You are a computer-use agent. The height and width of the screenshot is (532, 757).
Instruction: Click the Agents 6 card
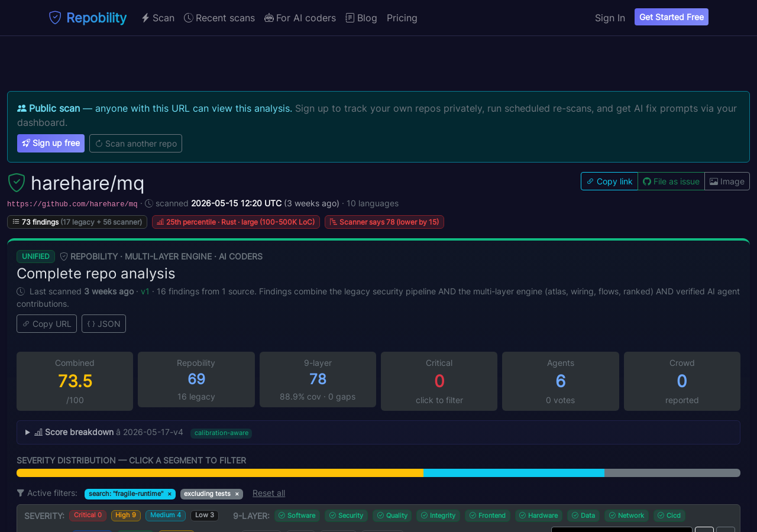[561, 381]
